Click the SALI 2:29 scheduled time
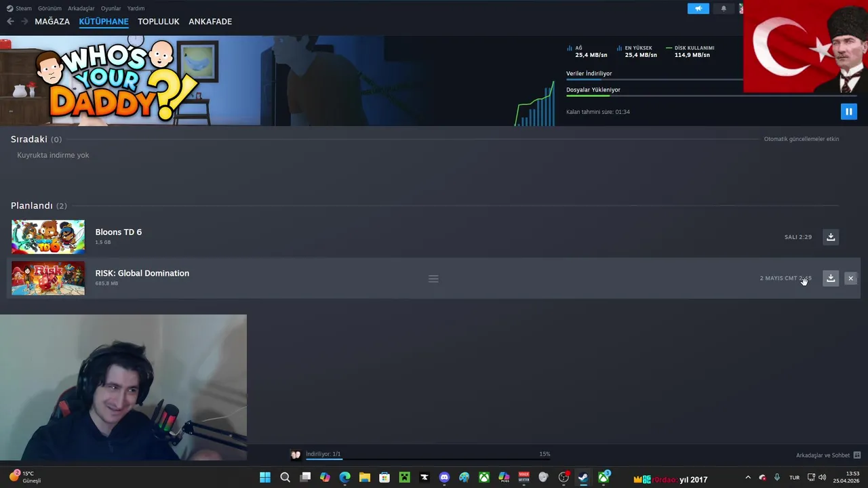Screen dimensions: 868x488 [x=798, y=237]
